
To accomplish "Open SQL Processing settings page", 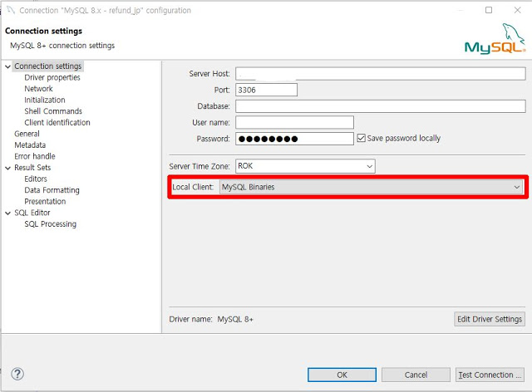I will (x=50, y=223).
